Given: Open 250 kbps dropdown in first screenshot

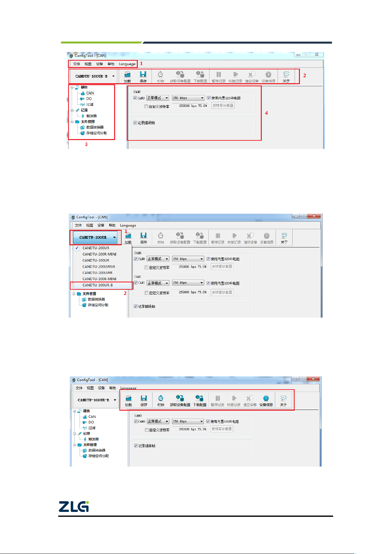Looking at the screenshot, I should pos(188,98).
